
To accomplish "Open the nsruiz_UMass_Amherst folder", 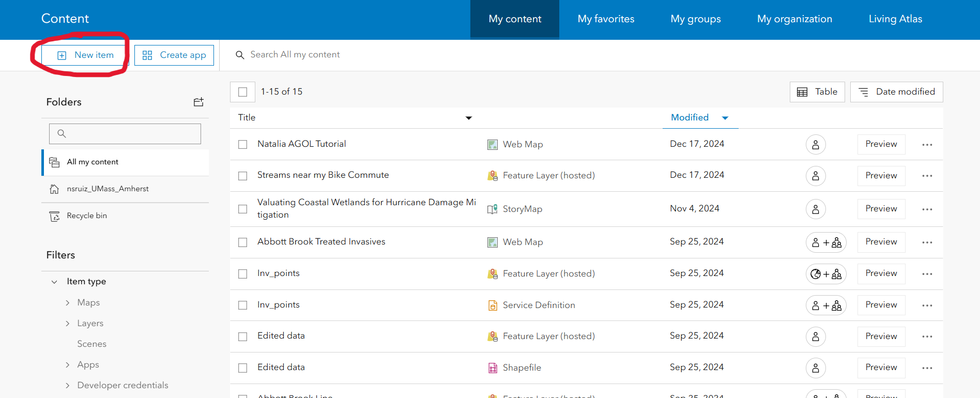I will 125,189.
